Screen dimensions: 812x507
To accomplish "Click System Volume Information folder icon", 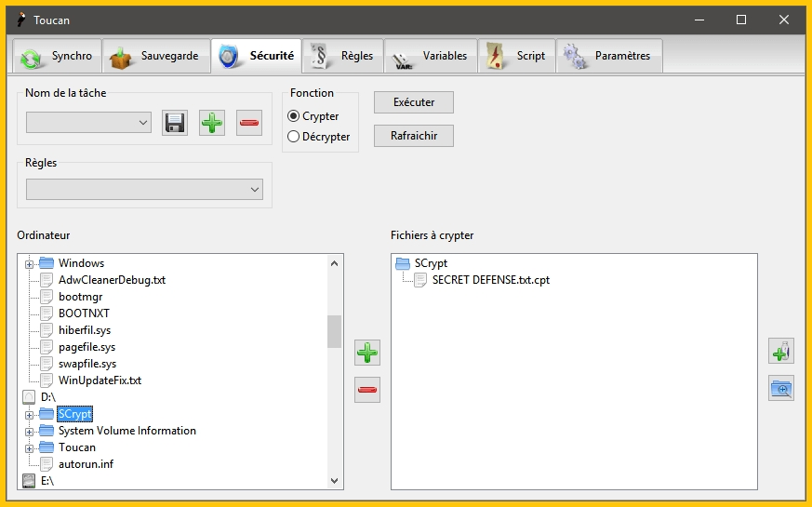I will coord(47,431).
